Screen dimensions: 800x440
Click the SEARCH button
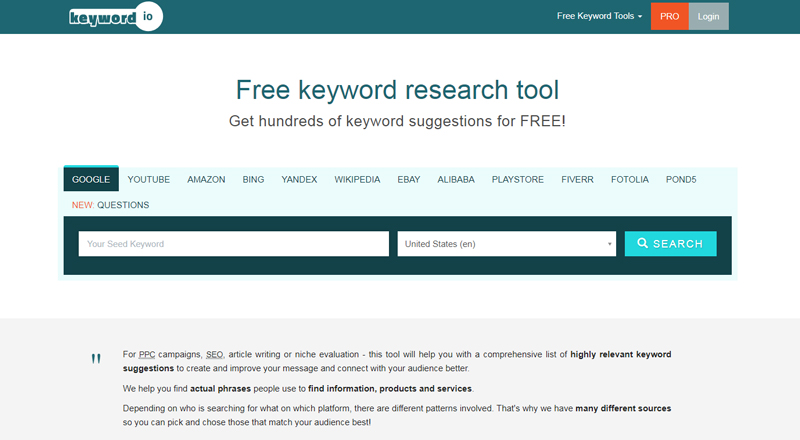[670, 244]
